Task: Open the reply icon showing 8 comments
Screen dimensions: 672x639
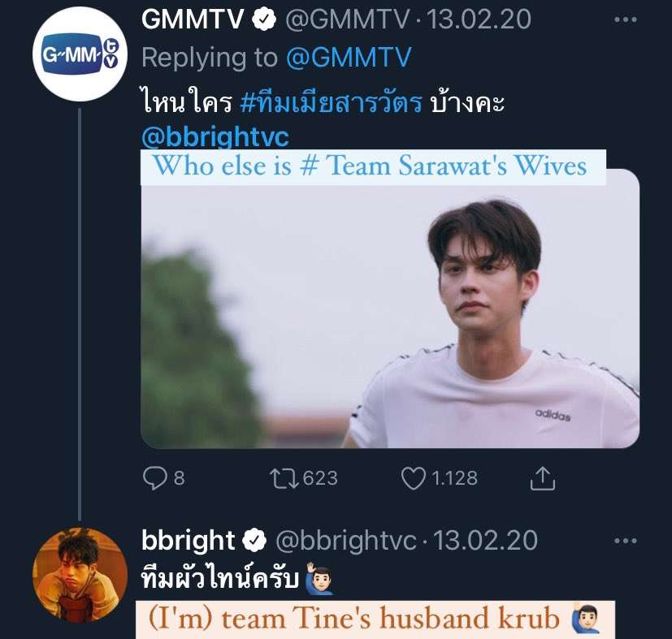Action: click(155, 478)
